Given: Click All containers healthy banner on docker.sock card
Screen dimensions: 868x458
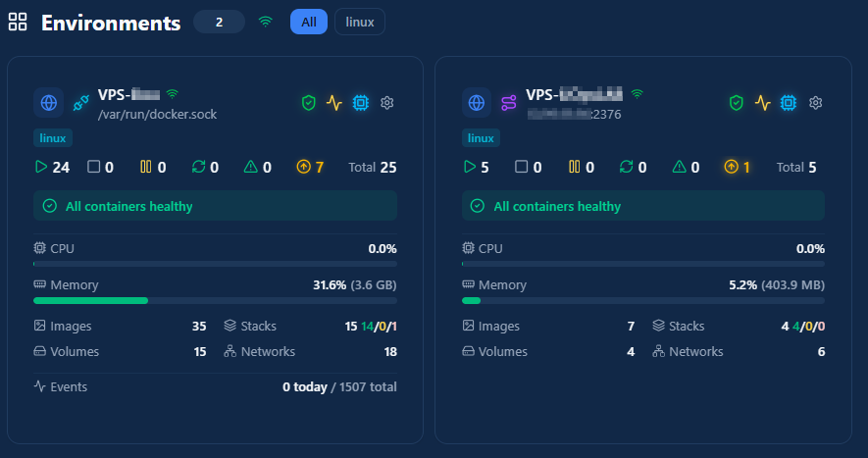Looking at the screenshot, I should pyautogui.click(x=216, y=206).
